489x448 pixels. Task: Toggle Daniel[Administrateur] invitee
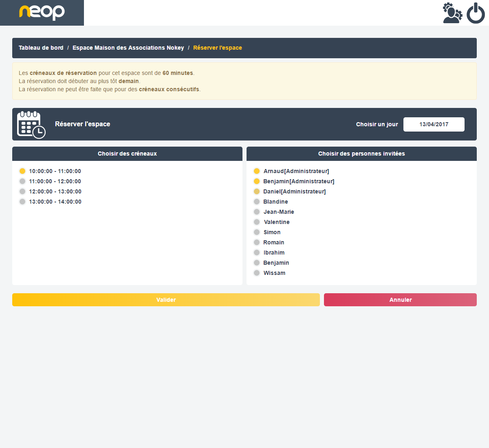pyautogui.click(x=257, y=191)
